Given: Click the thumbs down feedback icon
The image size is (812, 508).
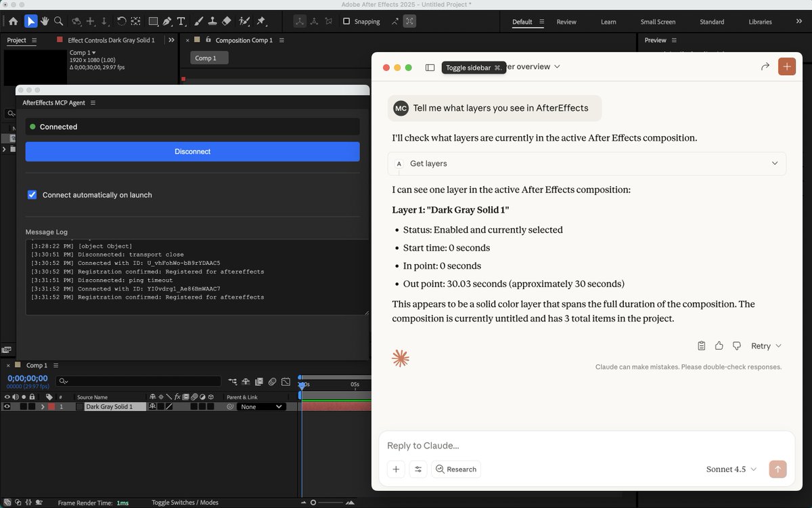Looking at the screenshot, I should pos(737,345).
